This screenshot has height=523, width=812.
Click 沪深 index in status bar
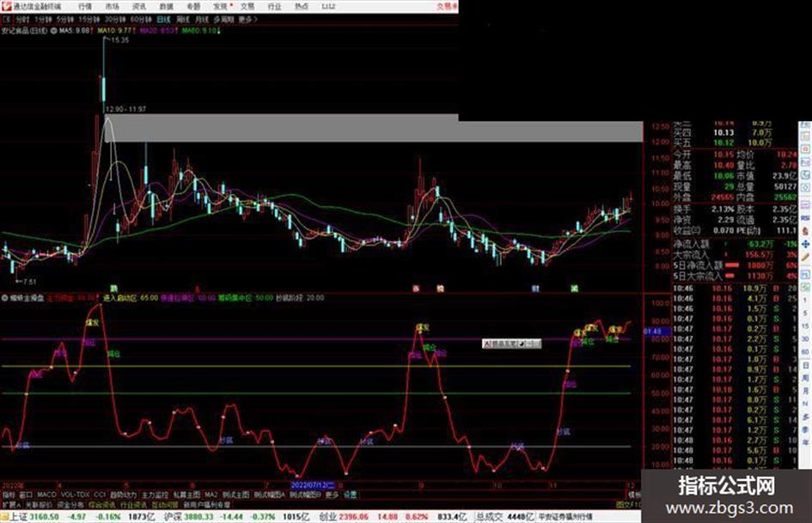(x=173, y=517)
